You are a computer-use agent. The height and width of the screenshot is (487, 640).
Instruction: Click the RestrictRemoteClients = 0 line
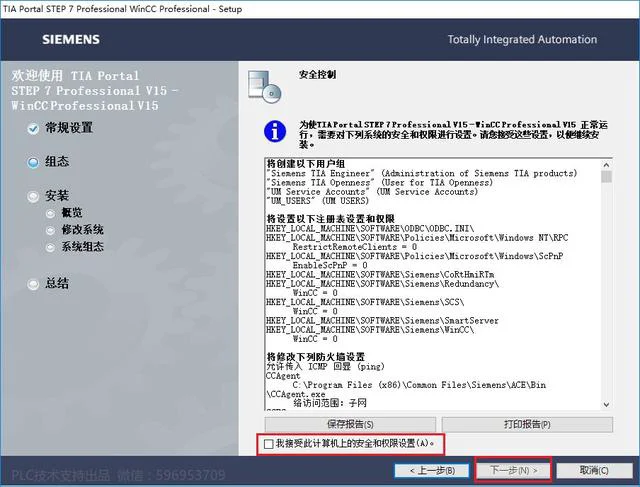point(355,247)
